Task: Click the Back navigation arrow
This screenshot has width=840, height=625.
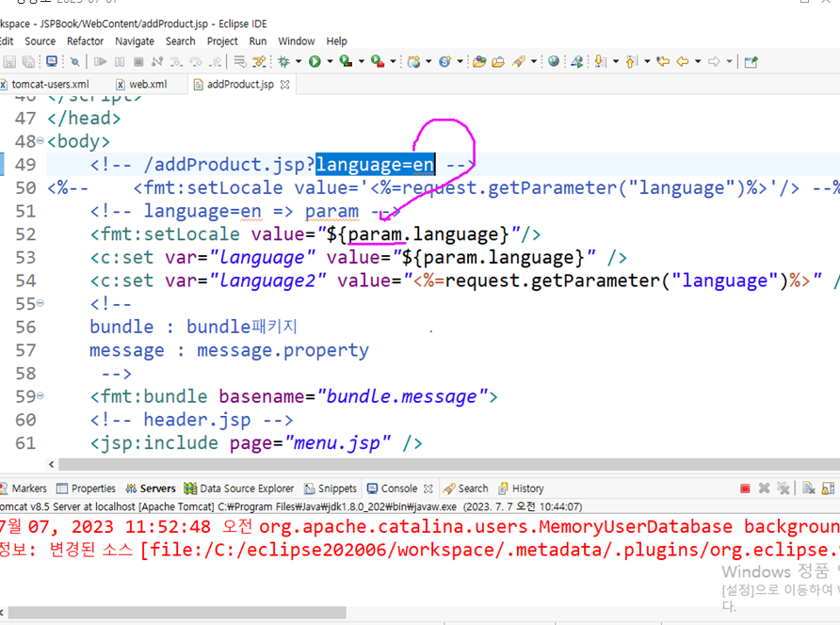Action: tap(683, 61)
